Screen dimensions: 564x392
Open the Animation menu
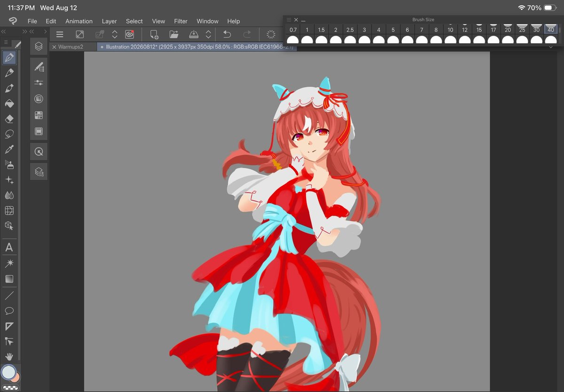click(79, 21)
